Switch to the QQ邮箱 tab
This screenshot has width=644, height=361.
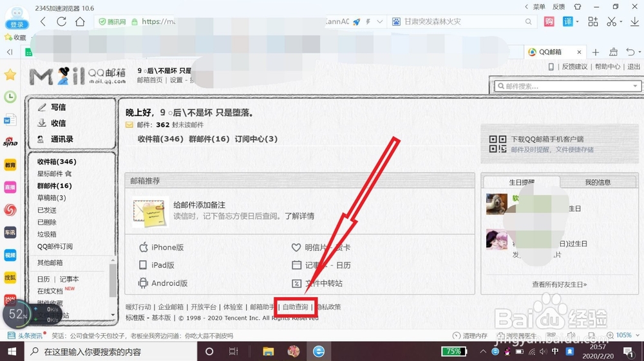(x=551, y=52)
